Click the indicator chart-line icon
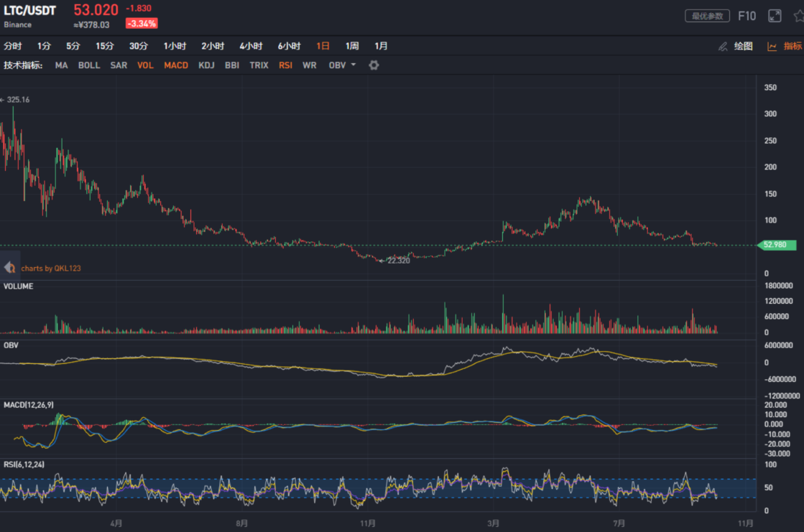 (772, 47)
